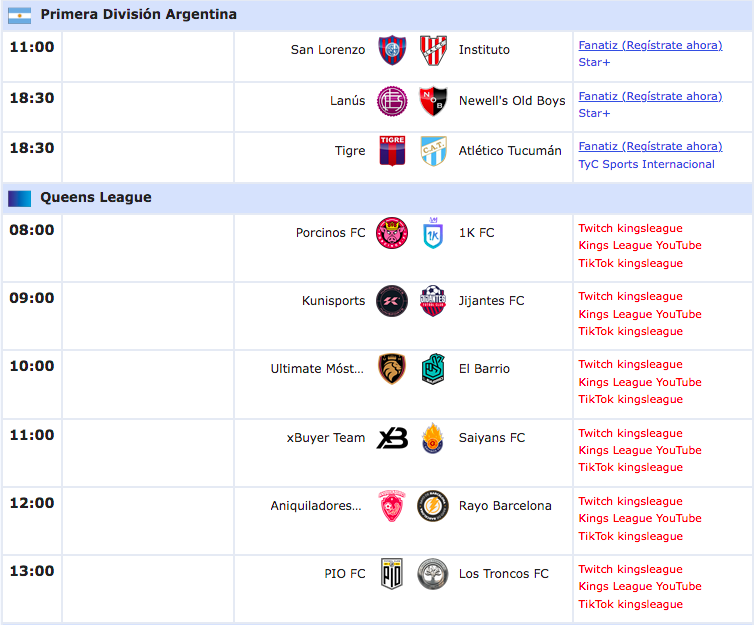The width and height of the screenshot is (754, 625).
Task: Click the Queens League section header
Action: click(x=377, y=198)
